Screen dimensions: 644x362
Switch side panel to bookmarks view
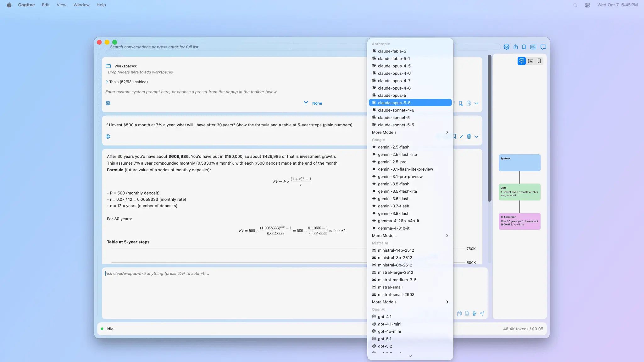coord(539,61)
